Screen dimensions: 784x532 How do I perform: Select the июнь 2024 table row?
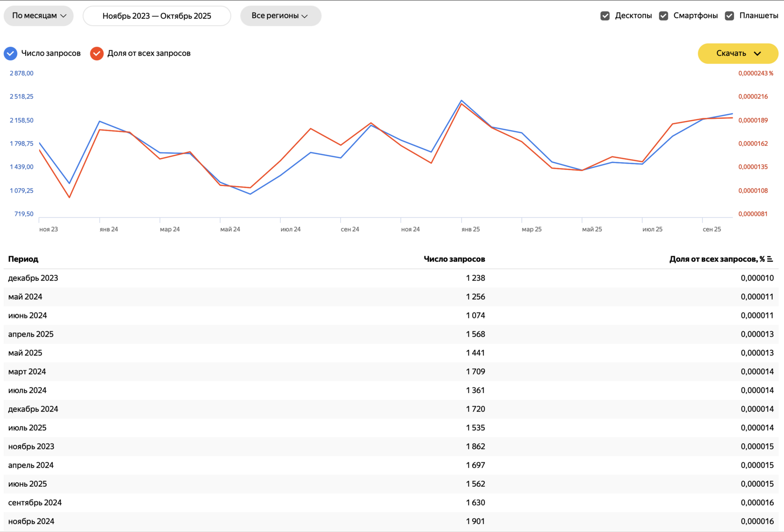(28, 316)
